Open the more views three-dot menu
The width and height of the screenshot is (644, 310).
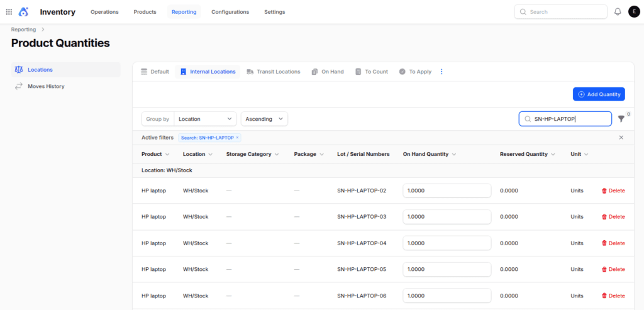(x=441, y=72)
